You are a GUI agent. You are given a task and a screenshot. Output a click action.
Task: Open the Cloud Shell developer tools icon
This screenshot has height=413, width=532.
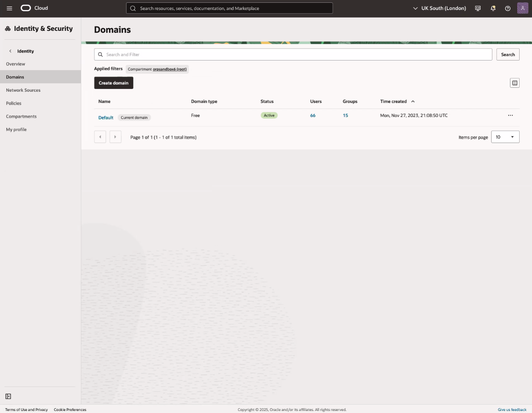click(x=478, y=8)
